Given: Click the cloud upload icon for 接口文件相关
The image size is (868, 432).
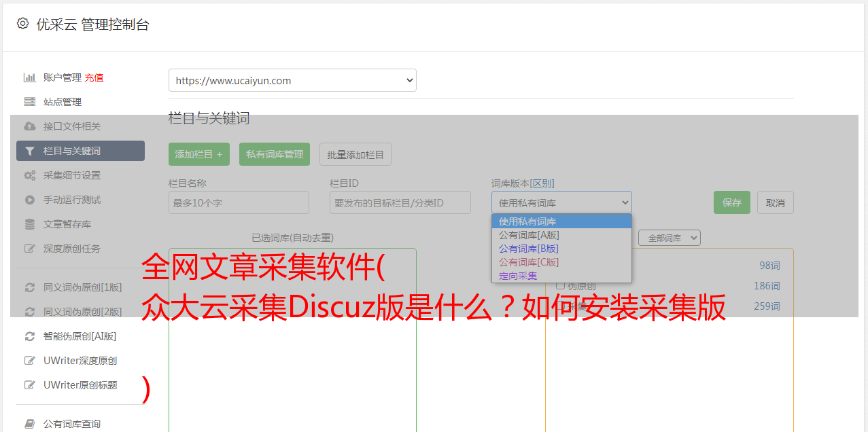Looking at the screenshot, I should [x=30, y=126].
